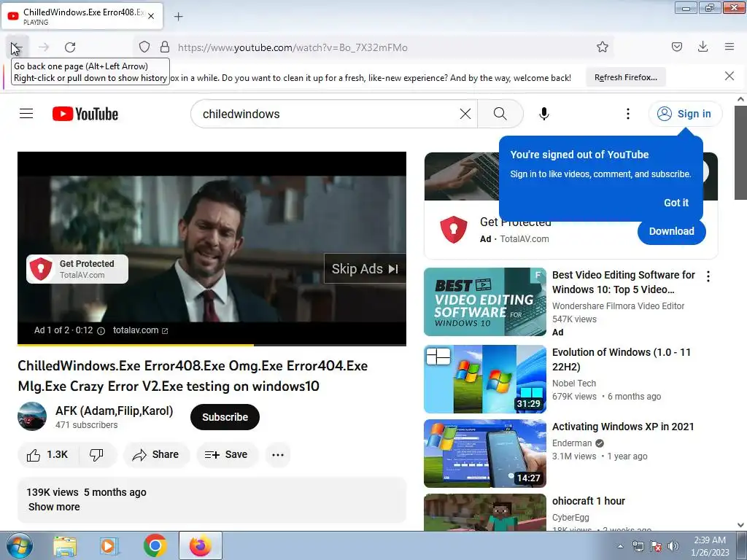The image size is (747, 560).
Task: Dismiss the Refresh Firefox notification bar
Action: [x=729, y=76]
